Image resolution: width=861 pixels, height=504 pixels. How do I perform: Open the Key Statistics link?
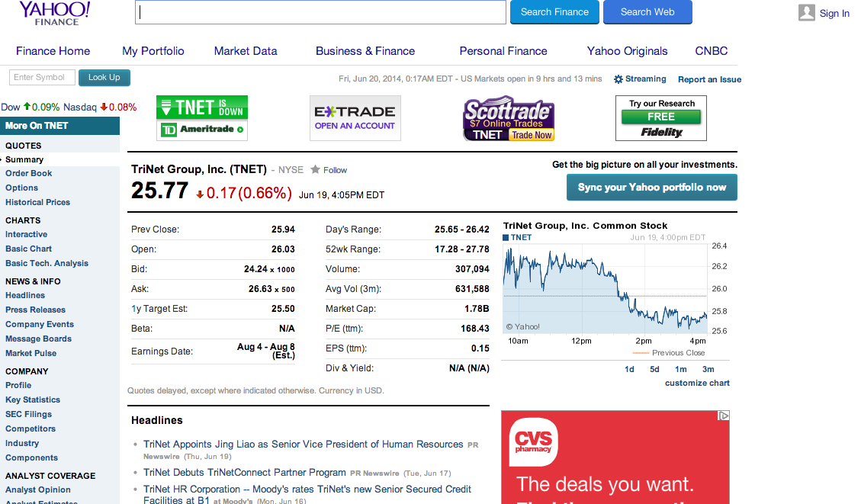[x=33, y=400]
